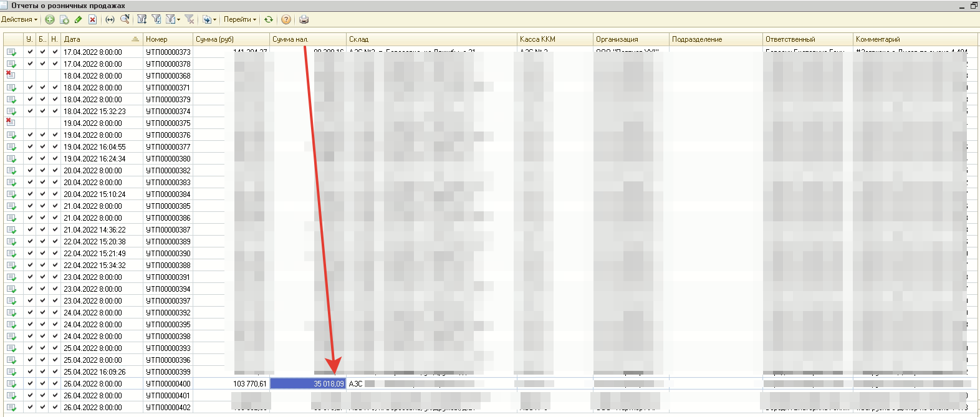
Task: Open the Перейти dropdown
Action: pos(240,19)
